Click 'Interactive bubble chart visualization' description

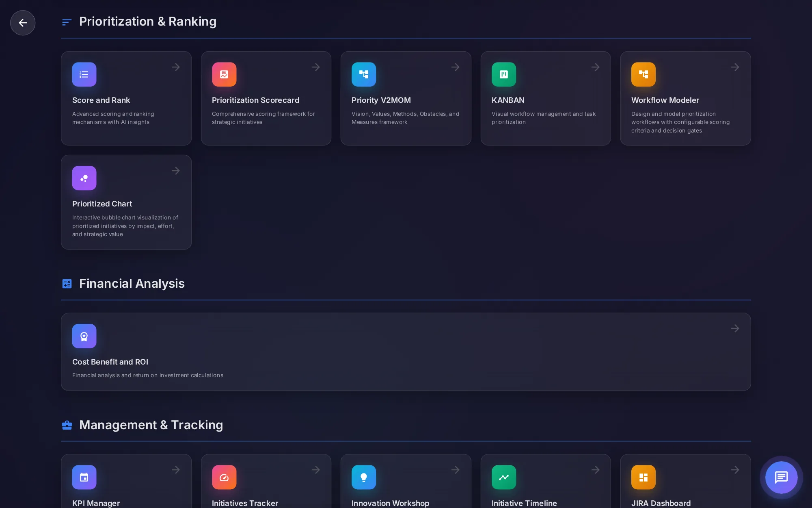coord(125,226)
